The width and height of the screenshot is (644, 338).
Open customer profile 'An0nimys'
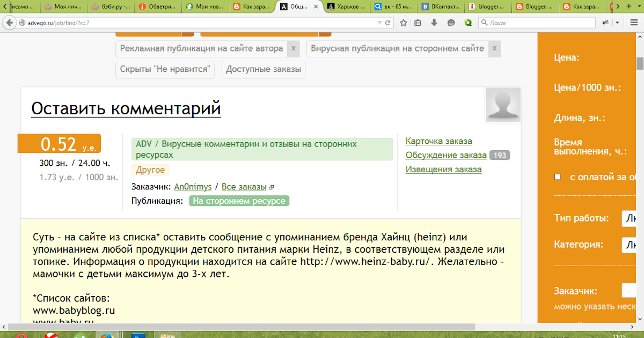[x=193, y=187]
